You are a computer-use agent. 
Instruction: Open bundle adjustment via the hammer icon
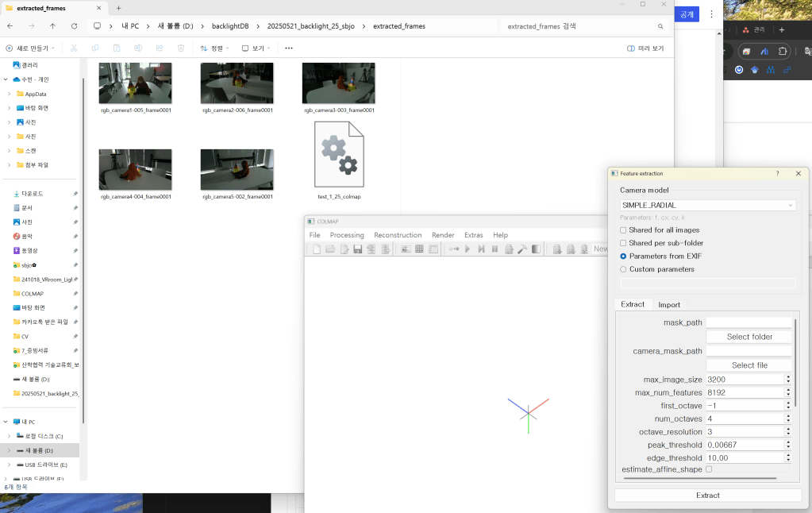[x=522, y=249]
